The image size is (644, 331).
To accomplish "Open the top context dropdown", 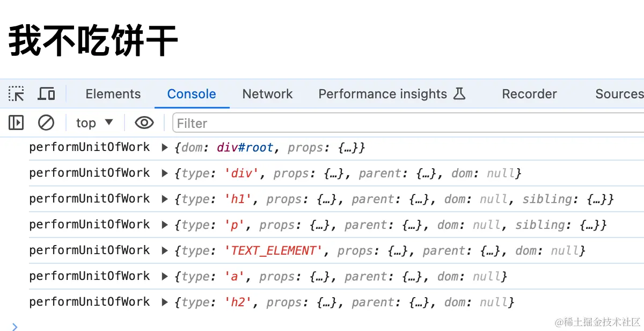I will pos(94,123).
